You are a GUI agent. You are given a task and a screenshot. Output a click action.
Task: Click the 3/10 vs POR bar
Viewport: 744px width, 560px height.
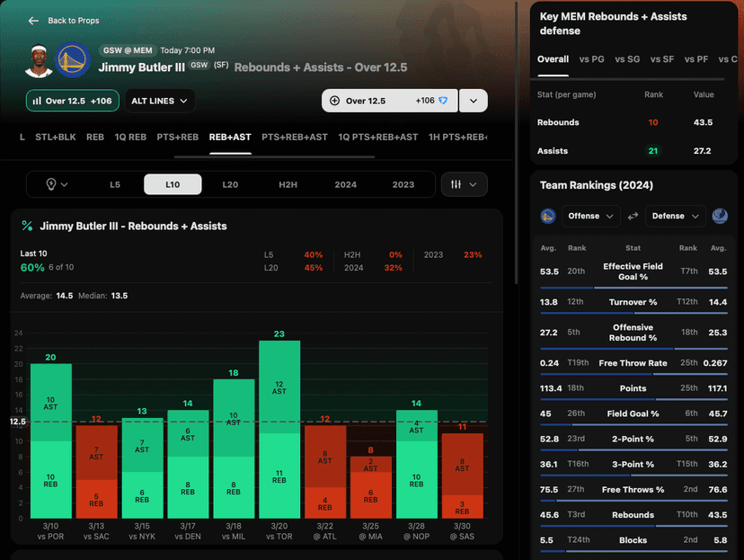pos(51,440)
